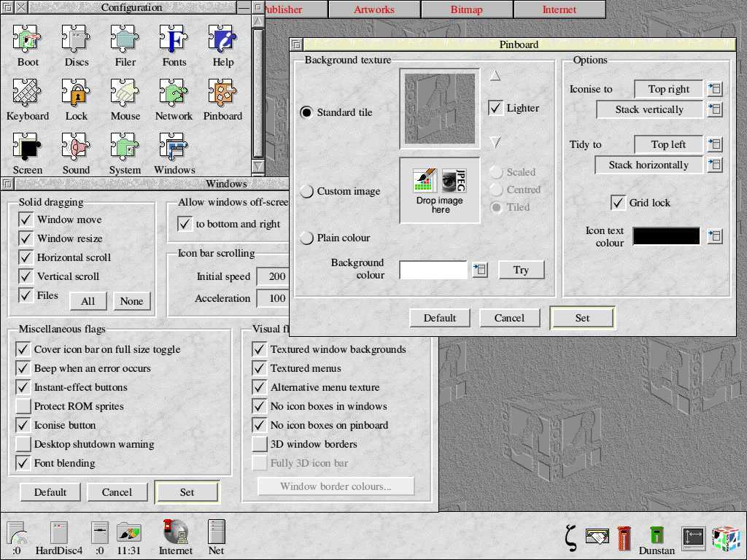
Task: Open the Sound configuration icon
Action: click(76, 147)
